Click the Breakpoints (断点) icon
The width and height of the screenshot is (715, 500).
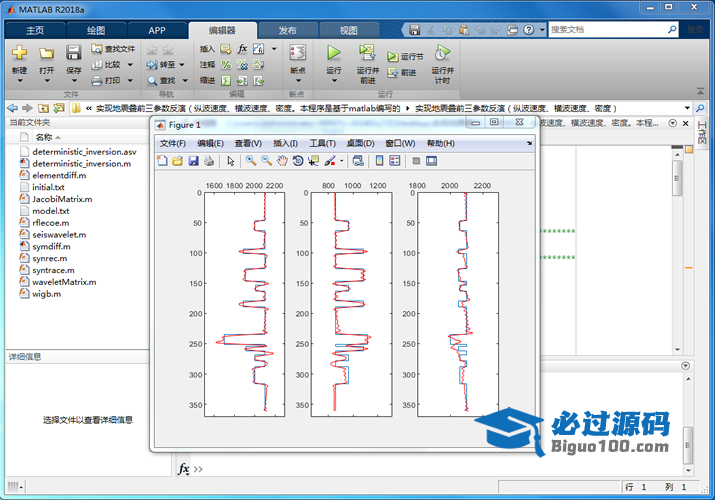click(x=298, y=53)
